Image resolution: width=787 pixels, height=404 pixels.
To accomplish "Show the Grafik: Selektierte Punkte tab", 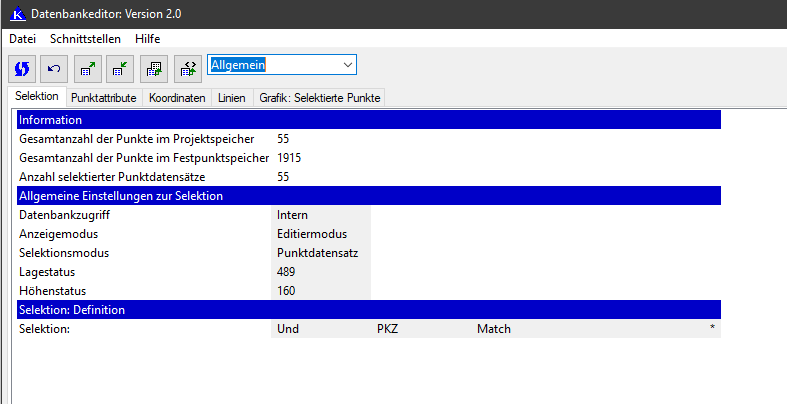I will click(319, 98).
